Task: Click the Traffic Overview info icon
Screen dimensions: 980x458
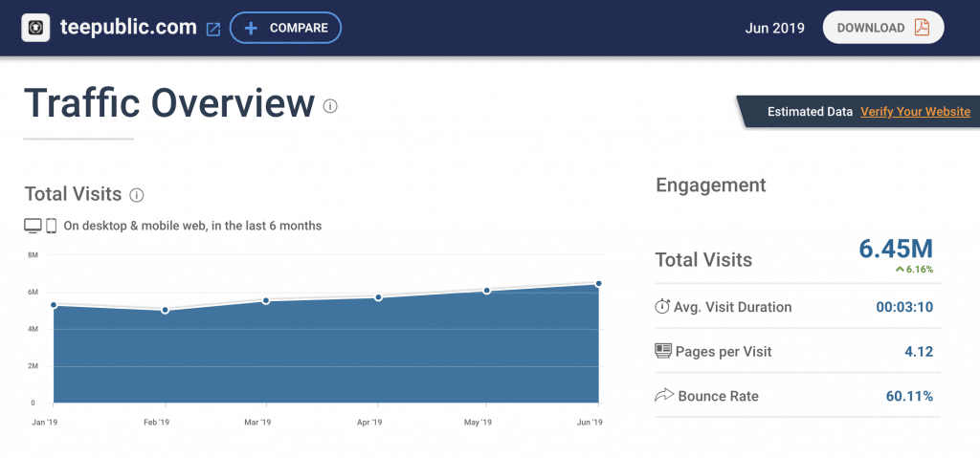Action: pos(330,106)
